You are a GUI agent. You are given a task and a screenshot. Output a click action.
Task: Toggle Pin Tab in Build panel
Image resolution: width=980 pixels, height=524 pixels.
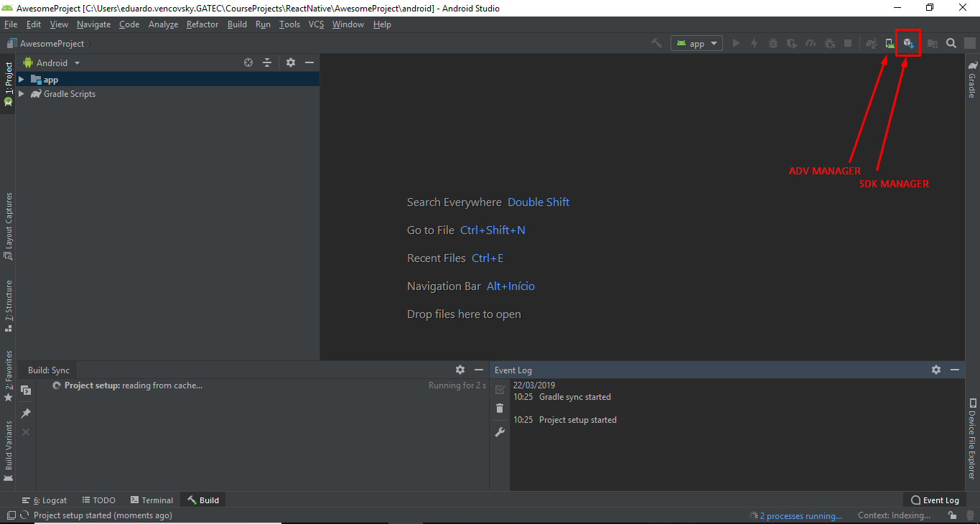(x=26, y=413)
